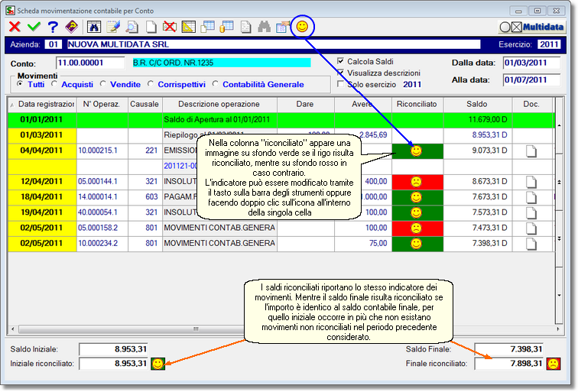Select the Corrispettivi radio button
The image size is (578, 392).
pyautogui.click(x=151, y=84)
